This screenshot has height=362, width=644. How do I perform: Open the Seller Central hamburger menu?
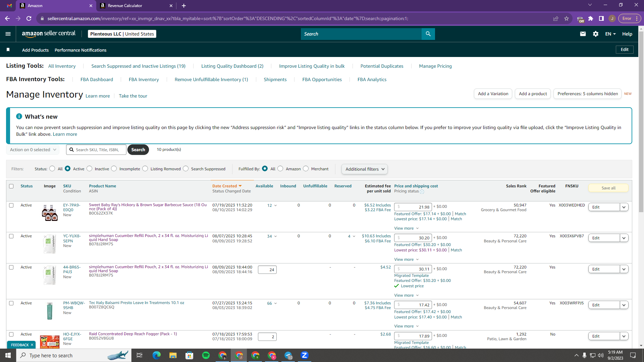point(8,34)
